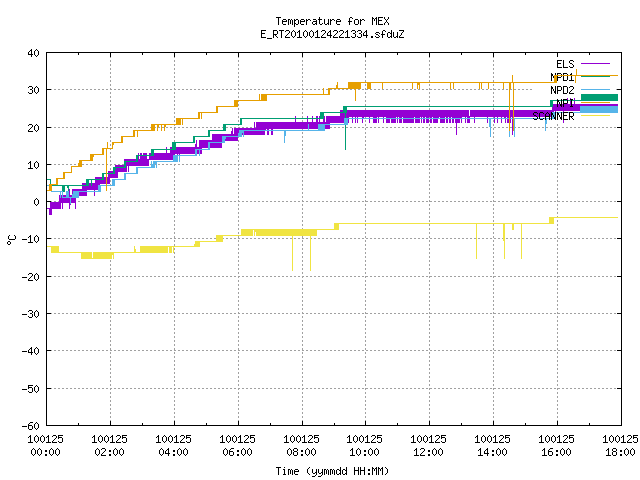640x480 pixels.
Task: Click the y-axis value 10
Action: [33, 165]
